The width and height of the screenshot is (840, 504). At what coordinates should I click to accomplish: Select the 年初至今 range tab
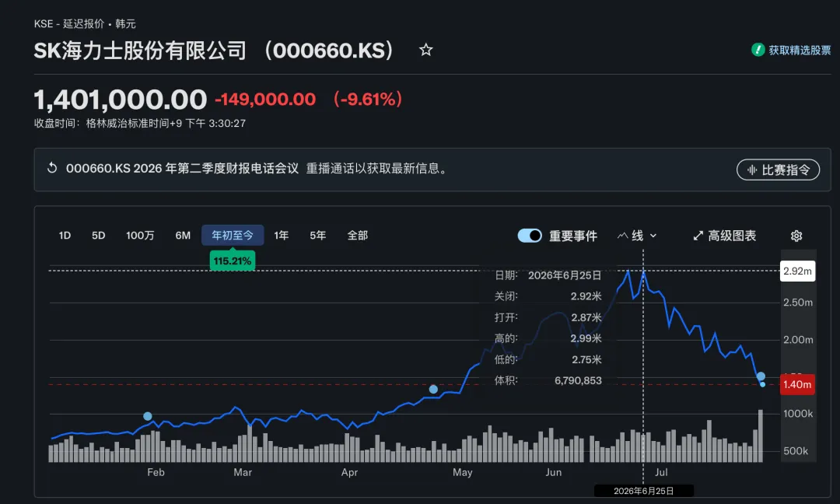point(233,236)
